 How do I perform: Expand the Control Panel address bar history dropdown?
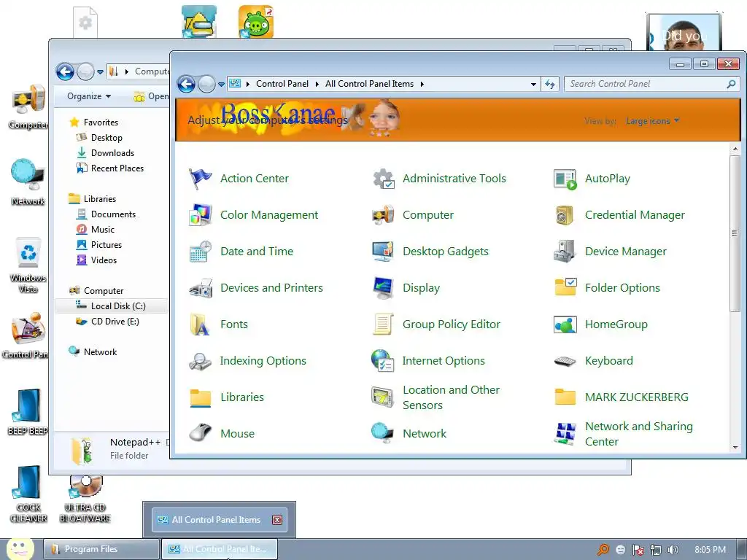click(x=533, y=85)
